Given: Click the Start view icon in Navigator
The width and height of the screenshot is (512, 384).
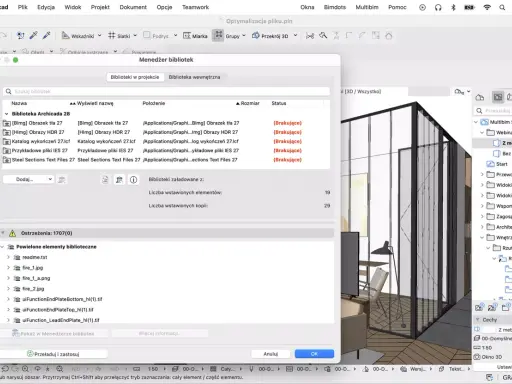Looking at the screenshot, I should [x=490, y=164].
